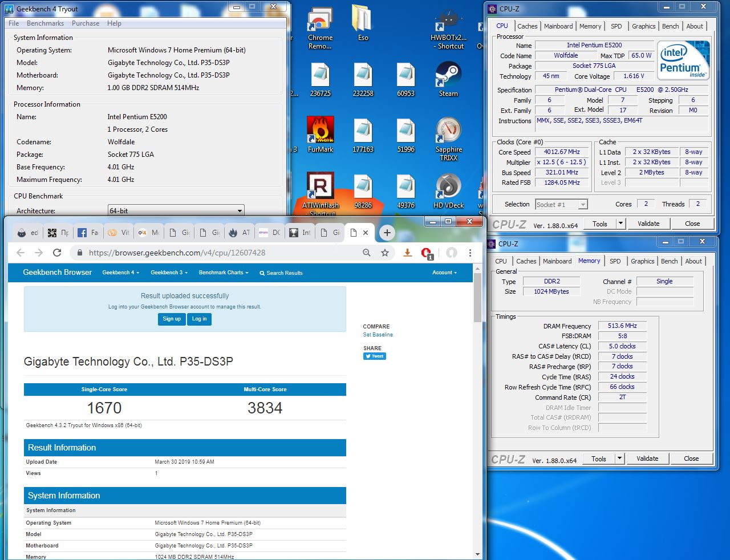Launch Sapphire TRIXX shortcut
Viewport: 730px width, 560px height.
(448, 139)
